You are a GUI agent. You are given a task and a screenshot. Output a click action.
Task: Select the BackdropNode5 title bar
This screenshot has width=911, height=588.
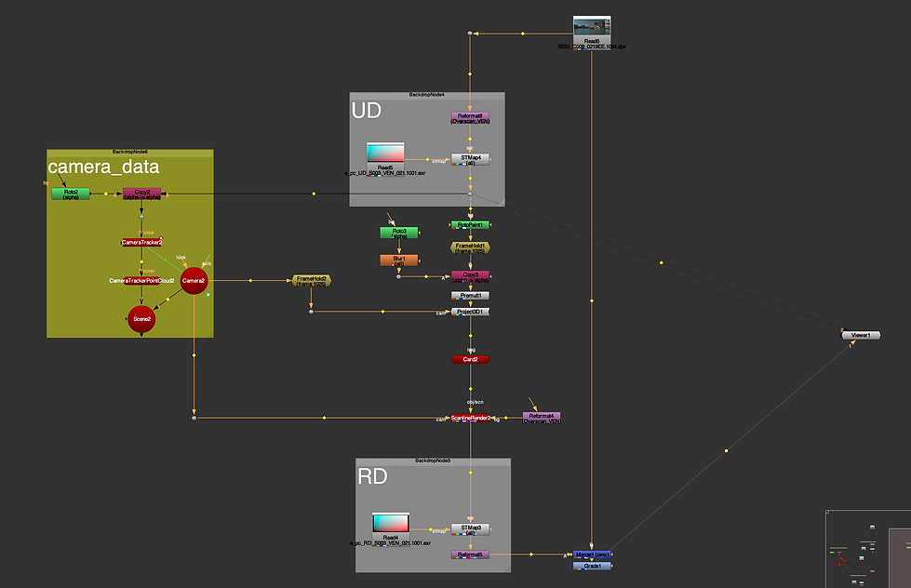[x=433, y=461]
